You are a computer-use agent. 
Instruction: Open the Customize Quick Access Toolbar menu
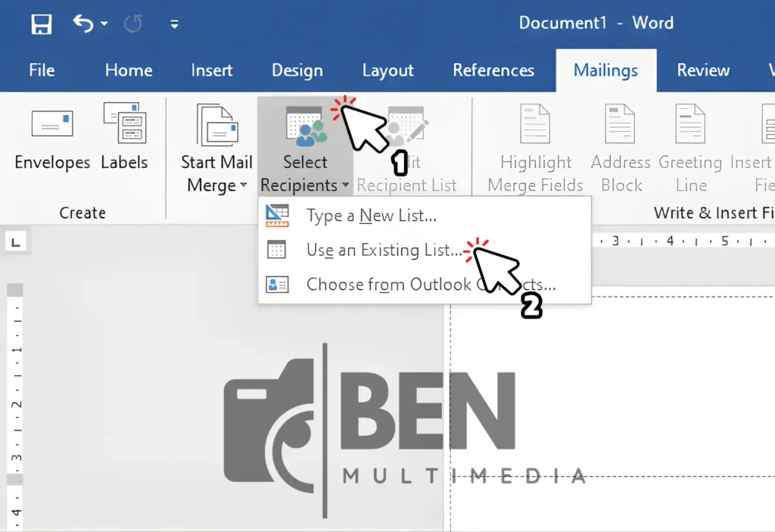(x=174, y=23)
